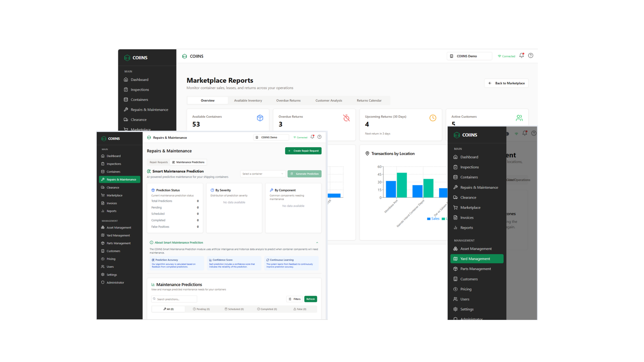Click Asset Management in Repairs window sidebar
Image resolution: width=644 pixels, height=362 pixels.
coord(119,228)
